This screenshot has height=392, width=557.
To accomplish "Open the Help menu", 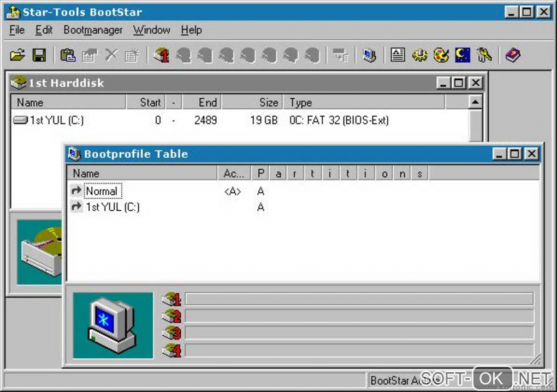I will pos(191,30).
